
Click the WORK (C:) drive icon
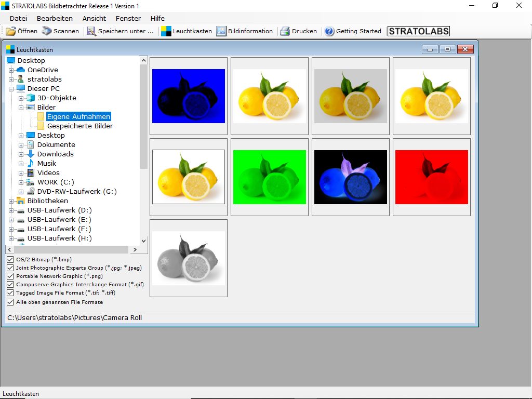[31, 182]
